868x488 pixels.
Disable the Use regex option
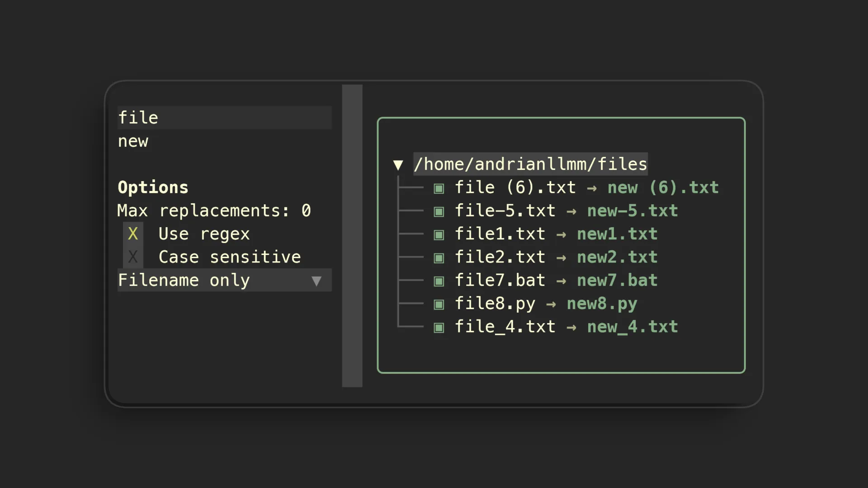133,234
